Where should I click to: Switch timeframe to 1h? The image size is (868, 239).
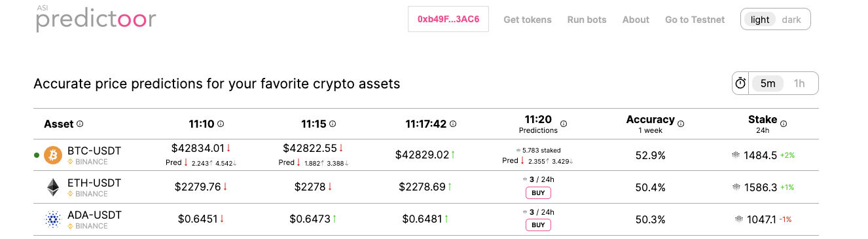(799, 83)
